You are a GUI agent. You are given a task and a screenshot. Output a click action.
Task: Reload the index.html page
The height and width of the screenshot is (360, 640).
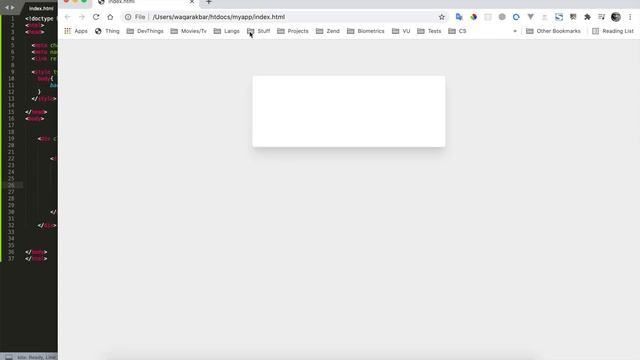click(96, 17)
